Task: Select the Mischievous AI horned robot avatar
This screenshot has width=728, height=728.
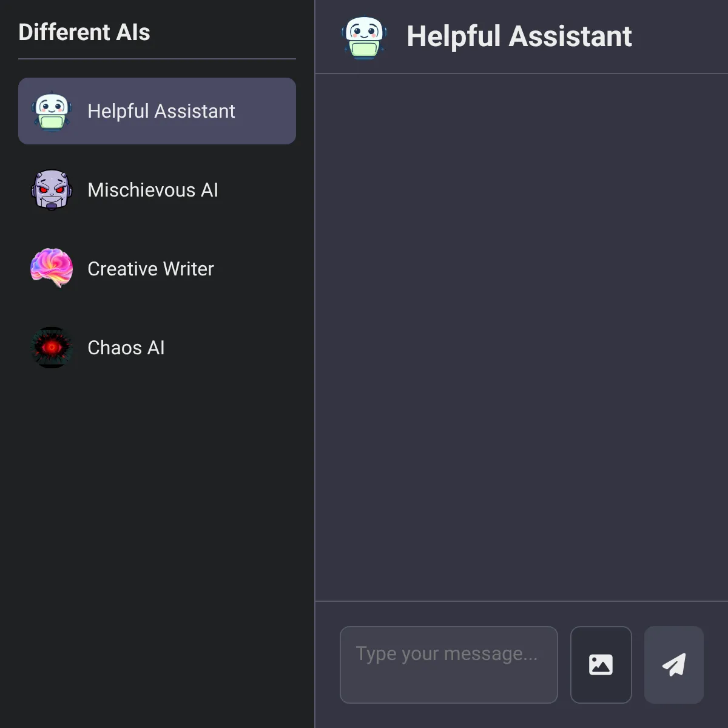Action: [x=52, y=190]
